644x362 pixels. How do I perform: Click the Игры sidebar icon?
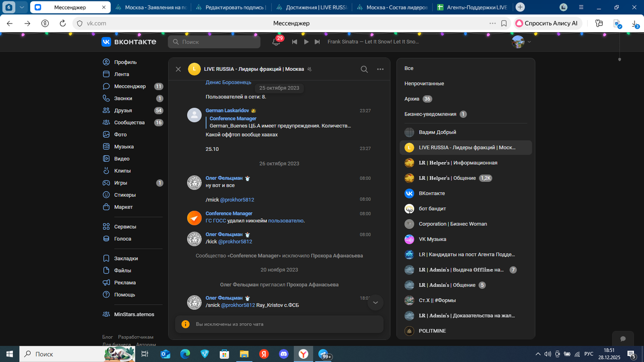click(106, 183)
